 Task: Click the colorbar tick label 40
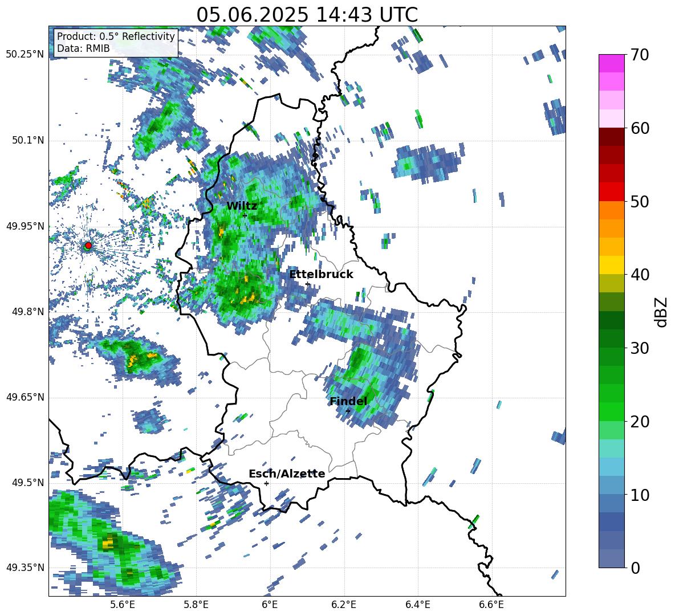point(640,275)
